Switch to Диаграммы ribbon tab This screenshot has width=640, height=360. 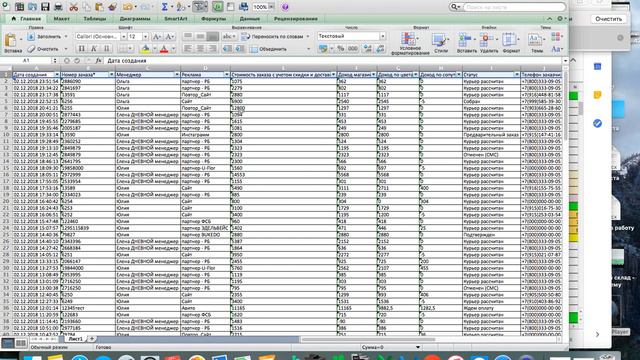tap(135, 19)
